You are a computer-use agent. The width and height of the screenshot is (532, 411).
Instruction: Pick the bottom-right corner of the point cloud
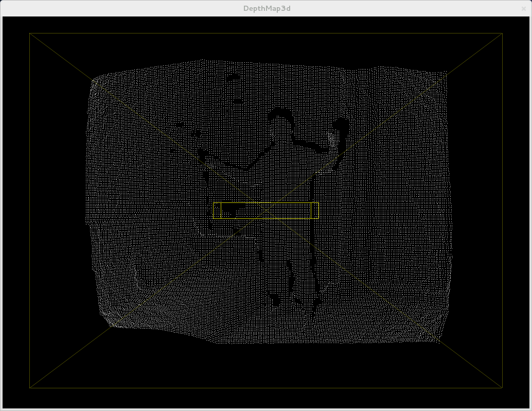pos(438,340)
